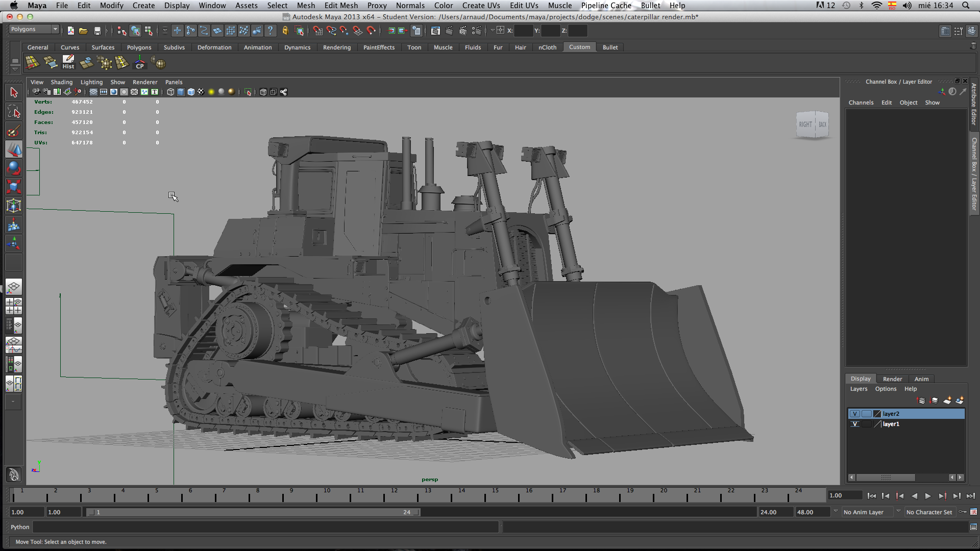Select the Scale tool
Image resolution: width=980 pixels, height=551 pixels.
(14, 187)
